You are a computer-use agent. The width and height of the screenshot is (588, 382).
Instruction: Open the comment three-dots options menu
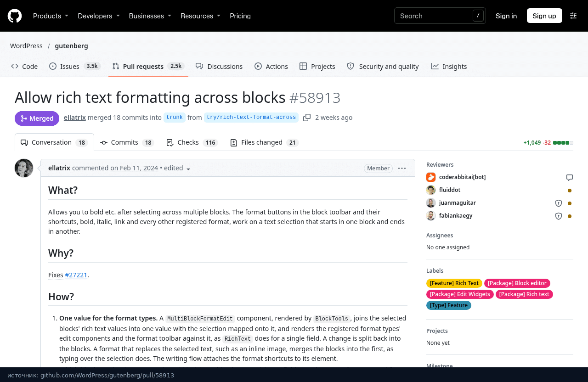coord(402,169)
